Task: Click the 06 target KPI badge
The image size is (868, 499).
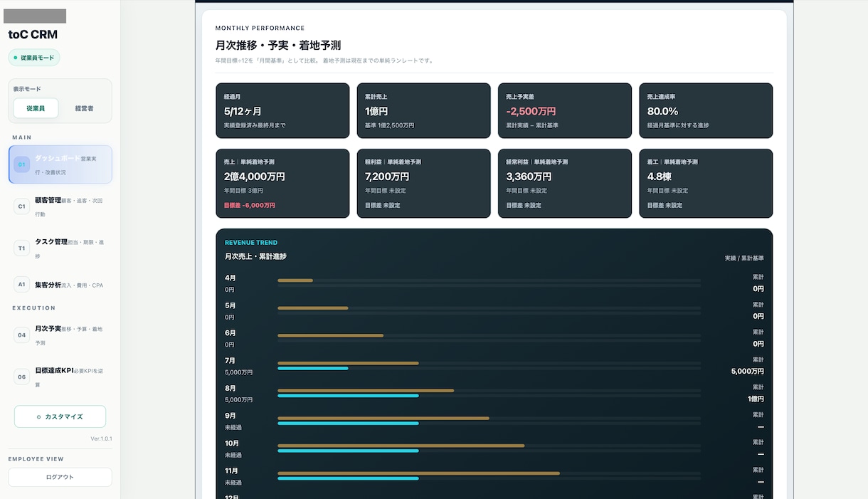Action: (x=22, y=377)
